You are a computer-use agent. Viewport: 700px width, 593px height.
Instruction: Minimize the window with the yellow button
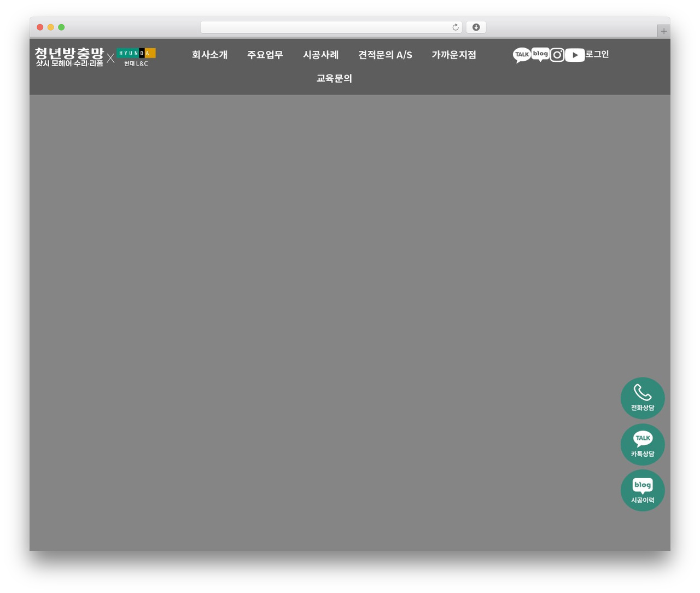point(50,27)
